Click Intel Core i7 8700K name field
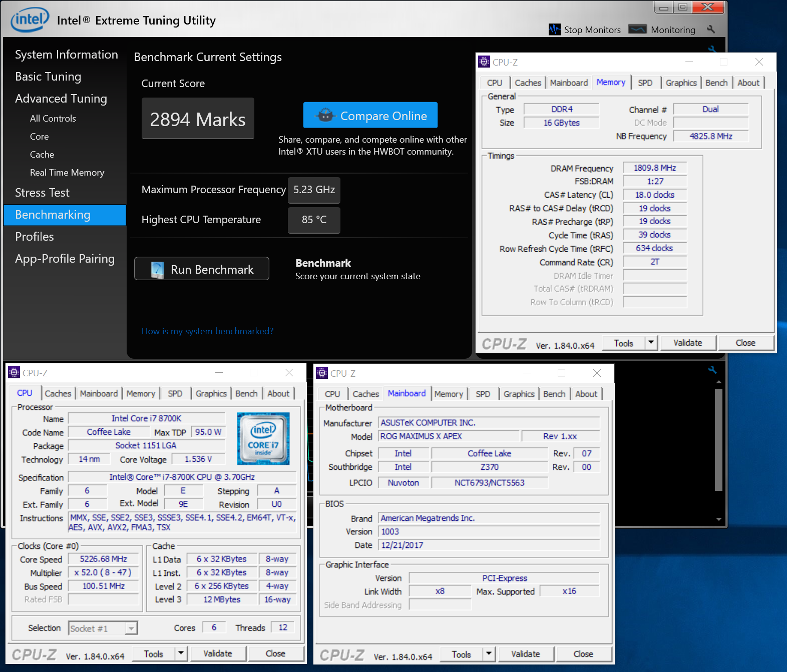This screenshot has width=787, height=672. click(147, 418)
